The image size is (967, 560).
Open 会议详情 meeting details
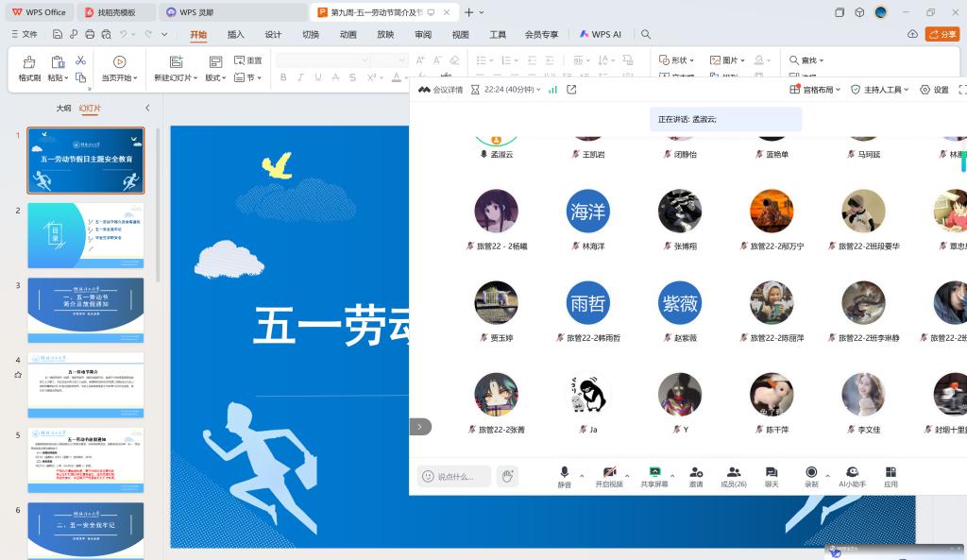(x=442, y=90)
